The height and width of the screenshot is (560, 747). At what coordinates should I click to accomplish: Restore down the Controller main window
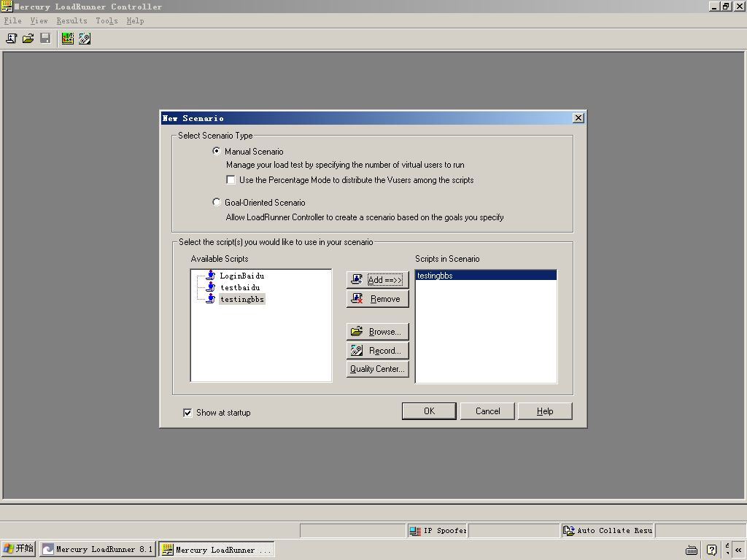point(726,6)
